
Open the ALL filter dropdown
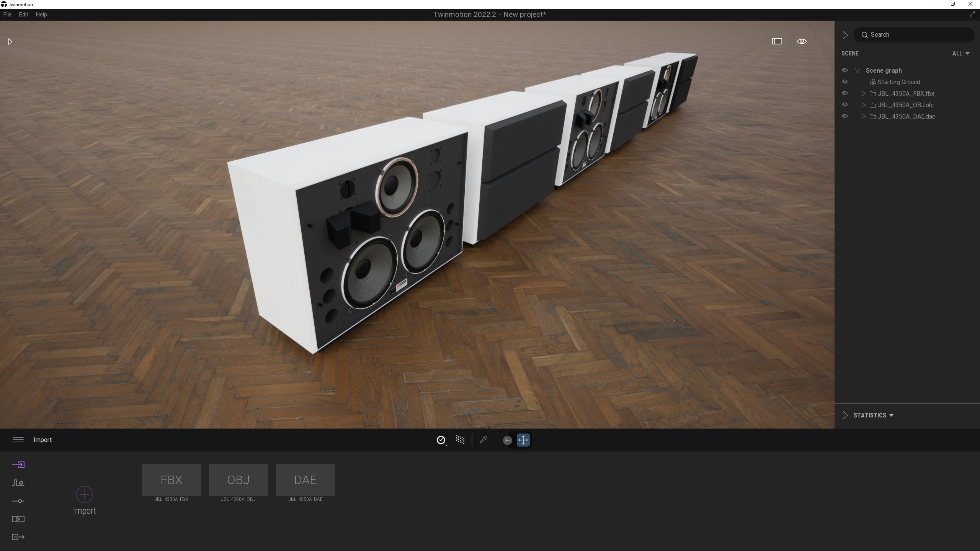pyautogui.click(x=961, y=54)
